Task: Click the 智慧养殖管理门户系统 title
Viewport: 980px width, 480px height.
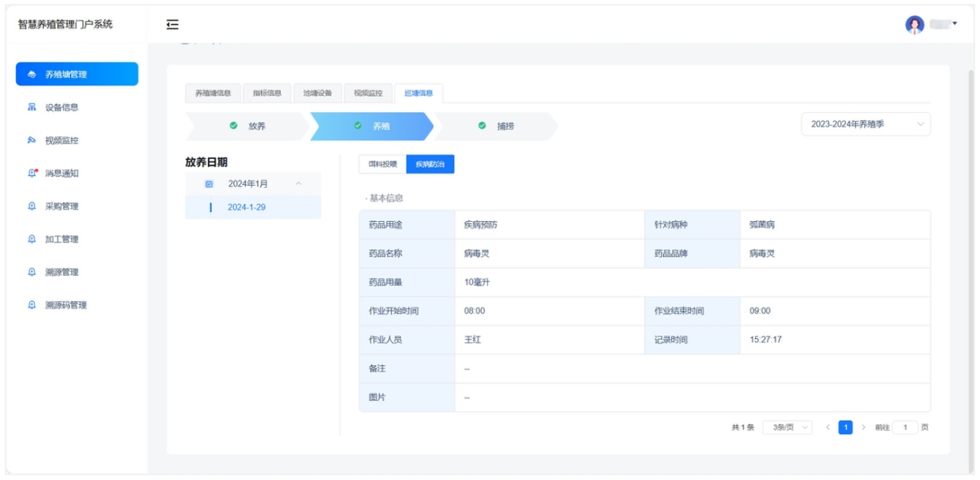Action: (65, 24)
